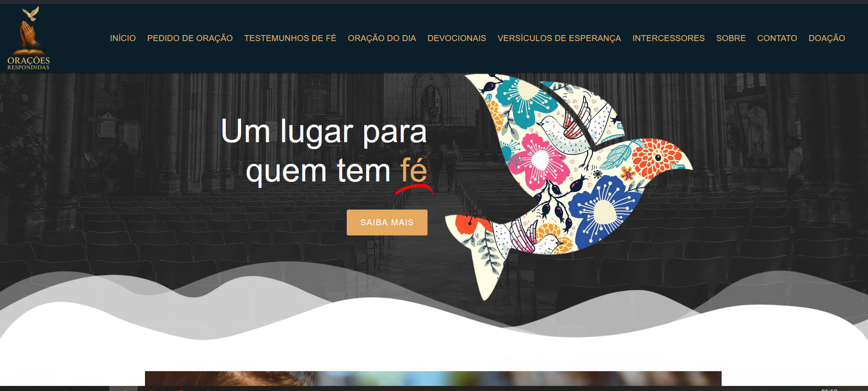Open the CONTATO page
The height and width of the screenshot is (391, 868).
click(x=777, y=38)
